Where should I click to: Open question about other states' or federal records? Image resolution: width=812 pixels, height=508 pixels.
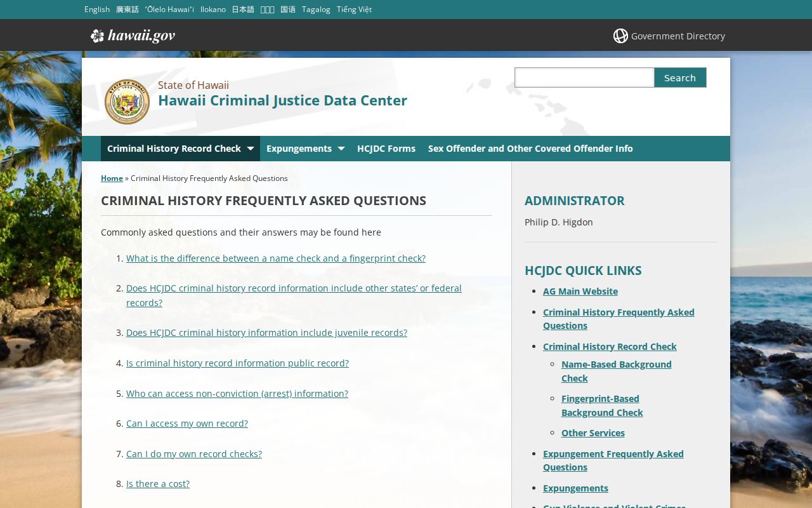[294, 295]
